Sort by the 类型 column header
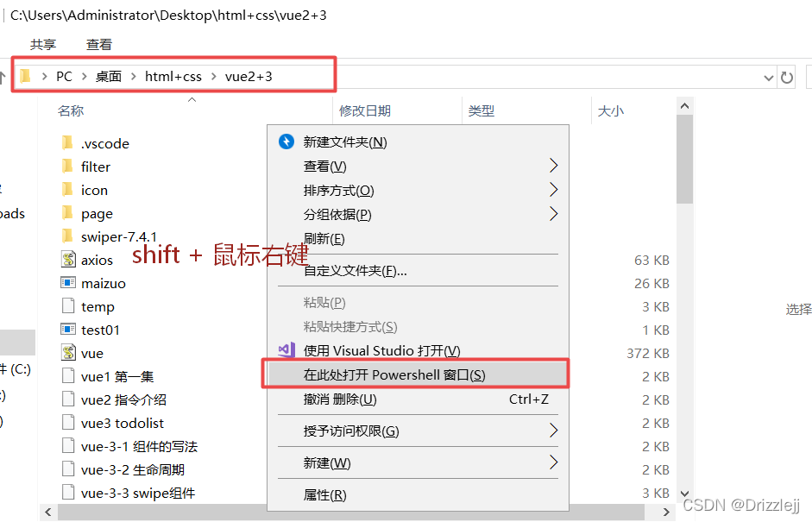This screenshot has height=522, width=812. 482,110
